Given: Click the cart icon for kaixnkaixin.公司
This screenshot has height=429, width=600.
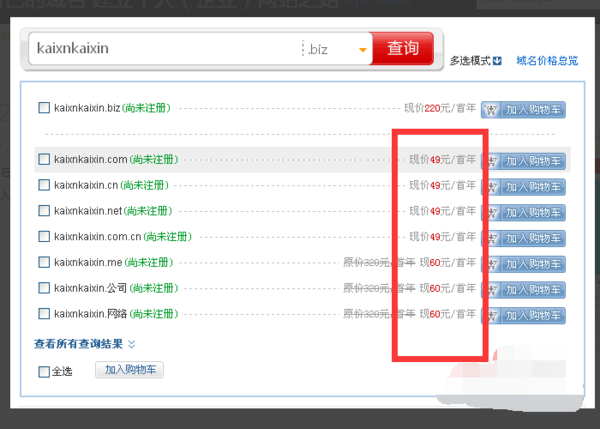Looking at the screenshot, I should [x=493, y=290].
